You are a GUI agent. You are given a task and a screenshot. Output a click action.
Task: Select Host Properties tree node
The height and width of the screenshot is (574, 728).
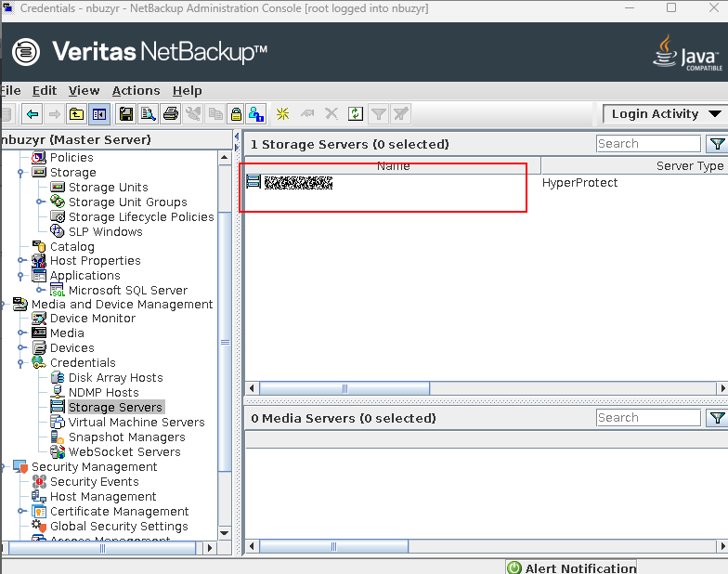(x=95, y=260)
